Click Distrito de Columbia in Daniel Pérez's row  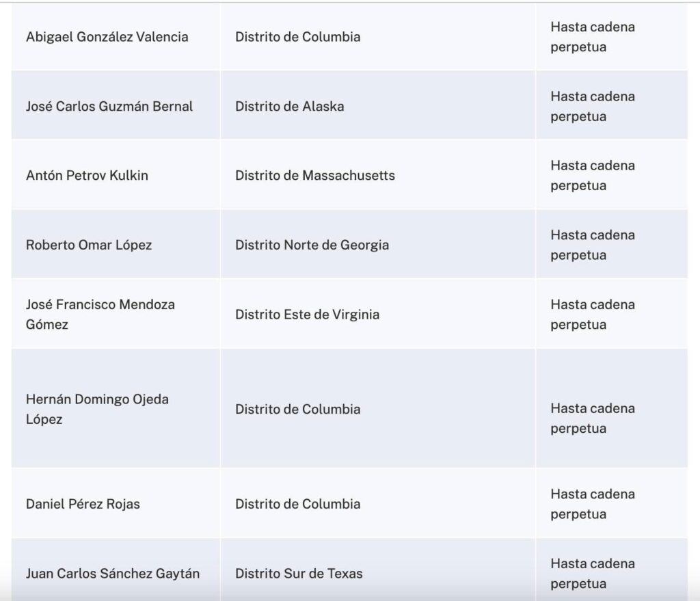click(297, 504)
